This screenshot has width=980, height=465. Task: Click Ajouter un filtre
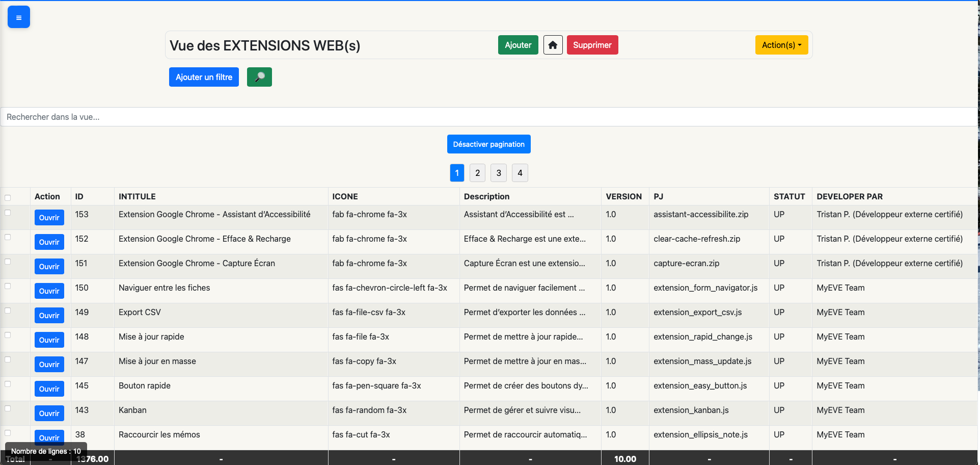(x=204, y=76)
